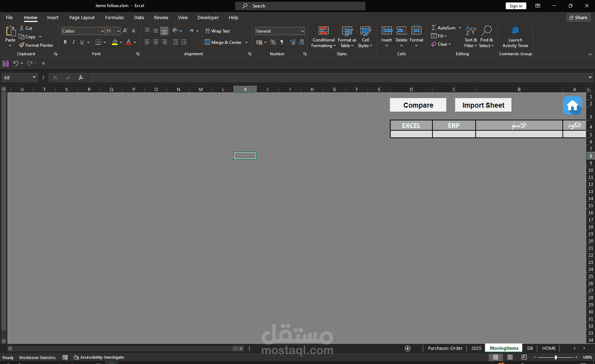This screenshot has width=595, height=364.
Task: Toggle Italic formatting
Action: 74,42
